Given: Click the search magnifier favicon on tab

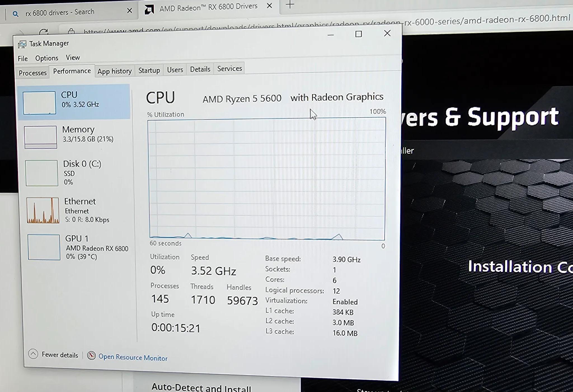Looking at the screenshot, I should pos(16,14).
